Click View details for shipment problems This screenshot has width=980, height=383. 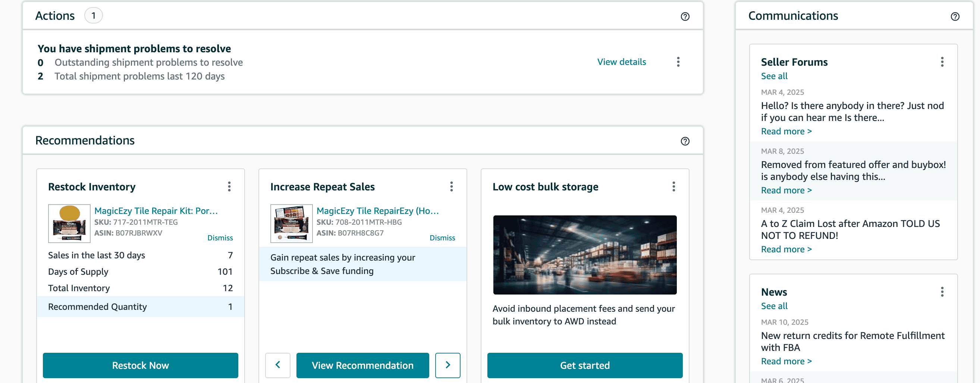(x=622, y=62)
